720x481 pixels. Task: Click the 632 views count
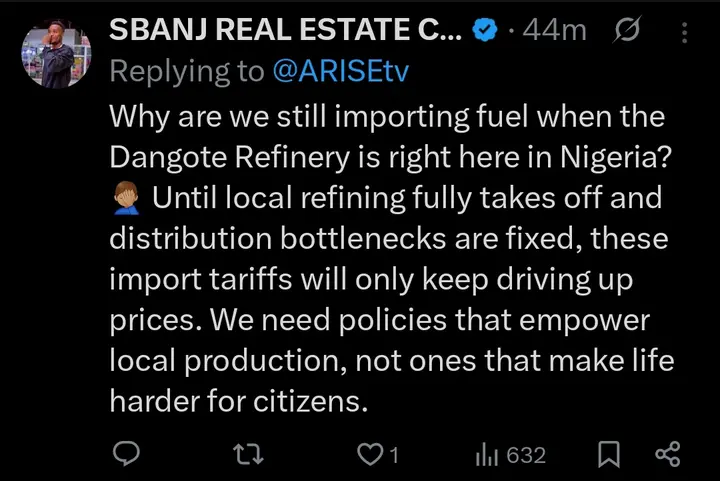pyautogui.click(x=526, y=456)
